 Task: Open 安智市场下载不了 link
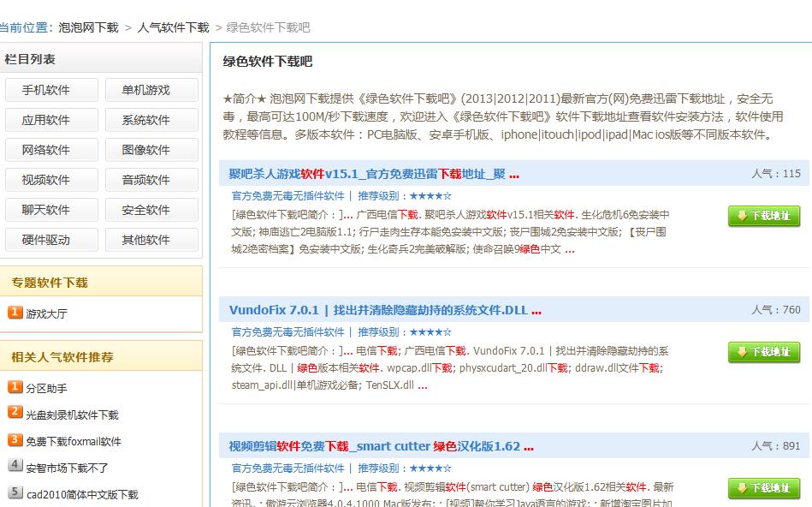tap(68, 468)
